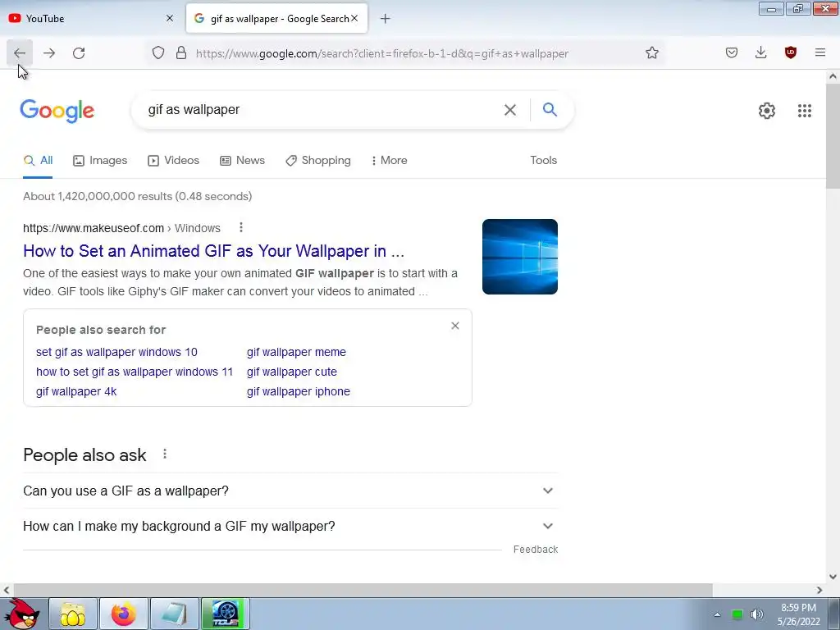Go back with the browser back arrow
The width and height of the screenshot is (840, 630).
point(20,53)
